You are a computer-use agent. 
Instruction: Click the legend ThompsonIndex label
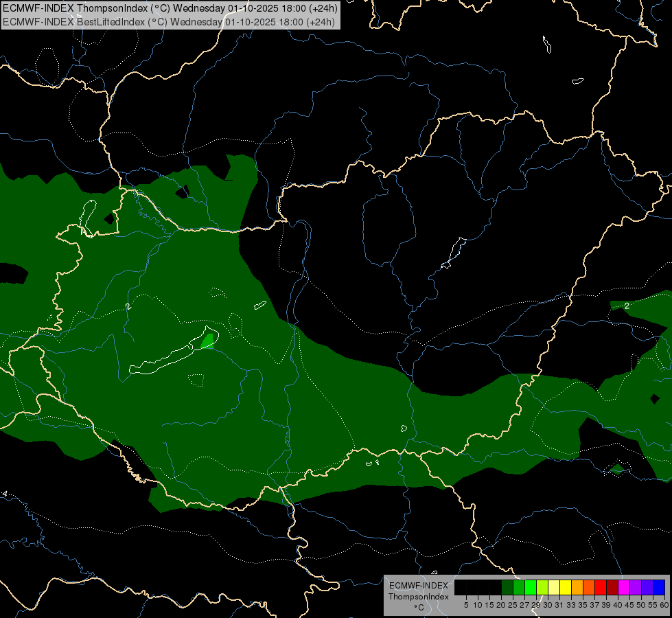point(418,597)
